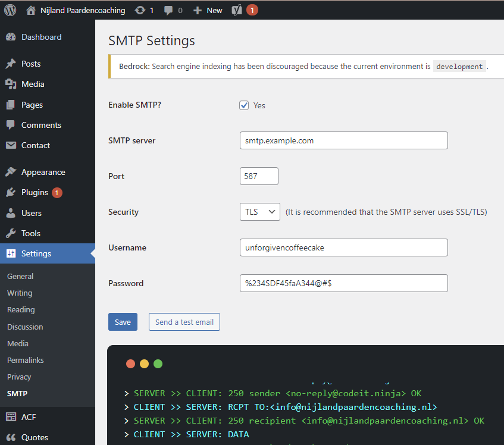Image resolution: width=504 pixels, height=445 pixels.
Task: Open the Plugins menu with plug icon
Action: 35,192
